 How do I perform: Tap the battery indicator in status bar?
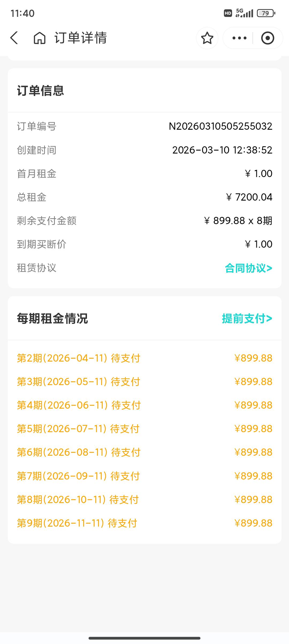(x=266, y=13)
